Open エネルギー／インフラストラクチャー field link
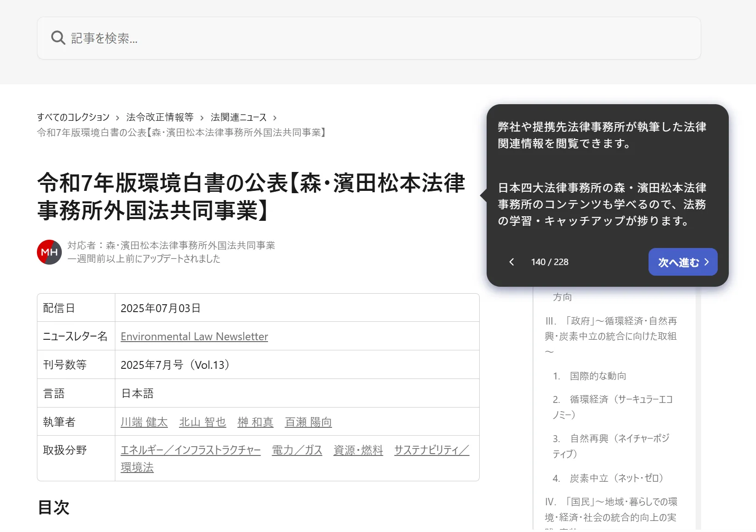756x532 pixels. click(x=190, y=450)
